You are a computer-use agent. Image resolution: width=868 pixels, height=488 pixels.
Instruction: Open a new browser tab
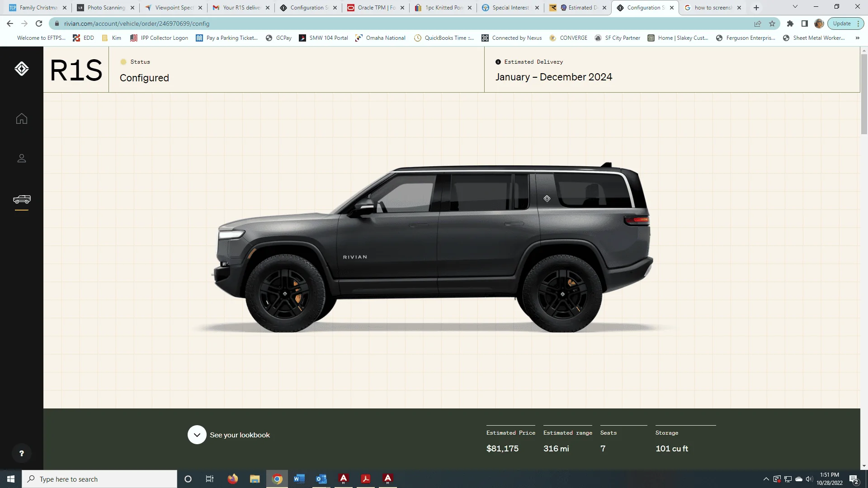click(756, 8)
